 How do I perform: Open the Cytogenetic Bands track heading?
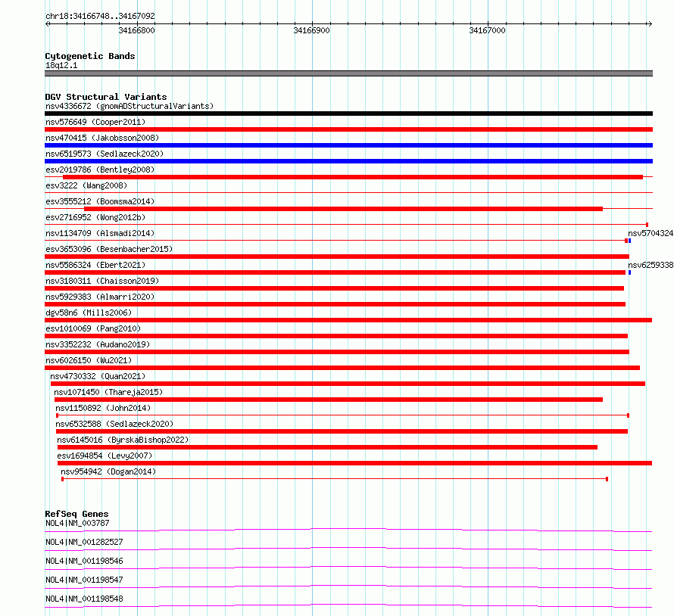click(x=90, y=56)
